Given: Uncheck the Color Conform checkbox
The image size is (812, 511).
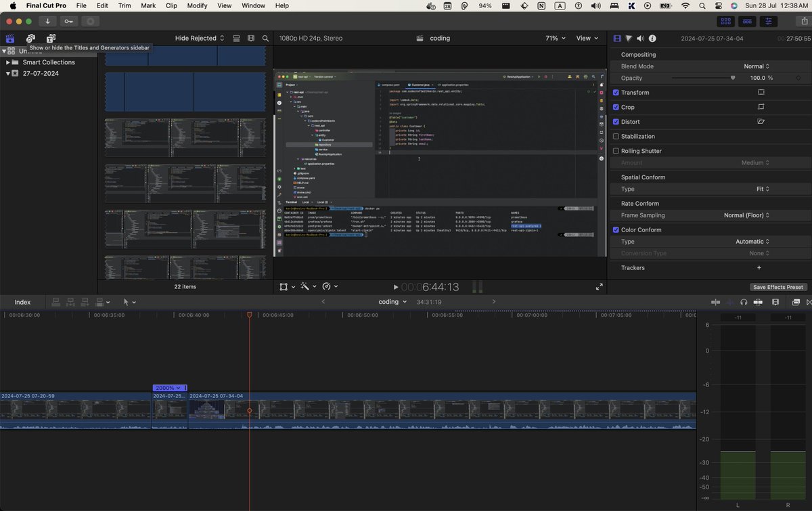Looking at the screenshot, I should 616,230.
